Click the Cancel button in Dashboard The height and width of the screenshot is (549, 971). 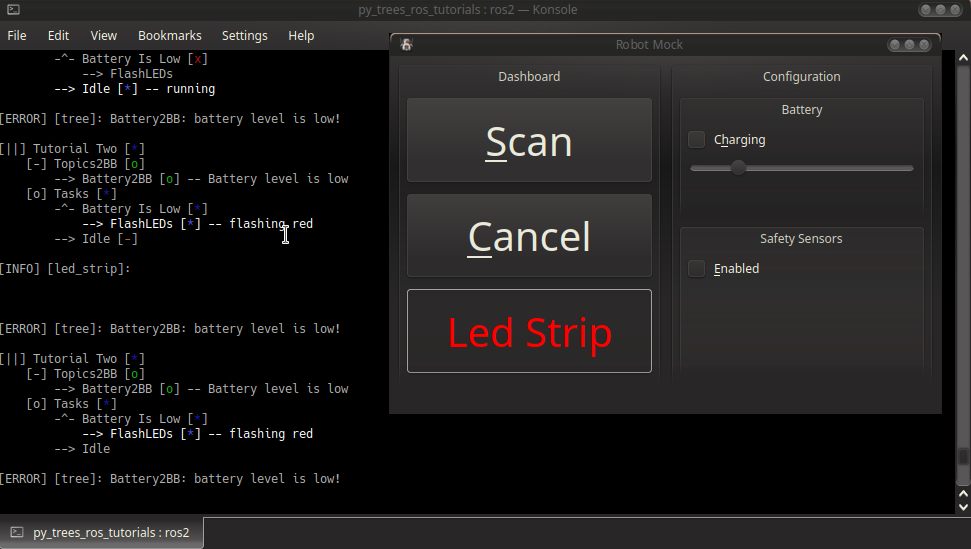[529, 236]
